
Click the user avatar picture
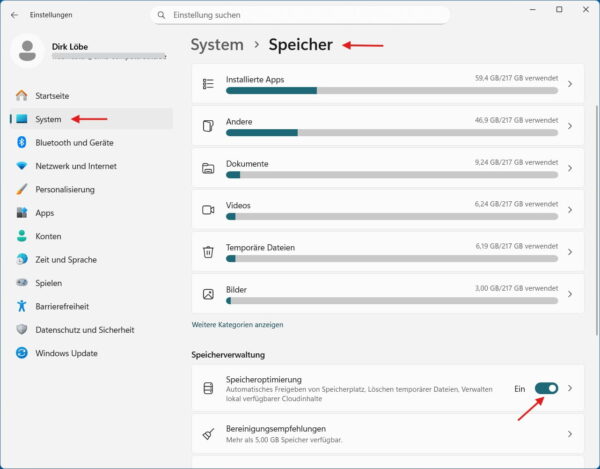point(27,51)
